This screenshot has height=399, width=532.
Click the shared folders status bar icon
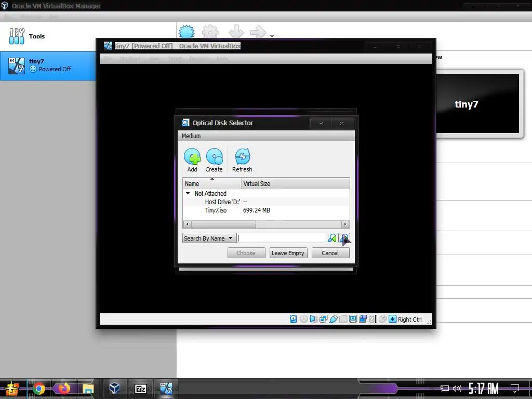(343, 319)
